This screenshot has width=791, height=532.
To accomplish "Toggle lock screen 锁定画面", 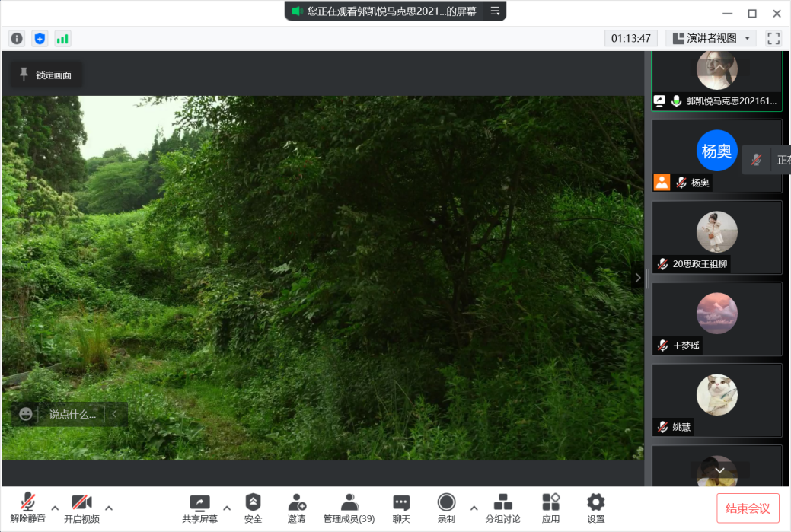I will pos(46,75).
